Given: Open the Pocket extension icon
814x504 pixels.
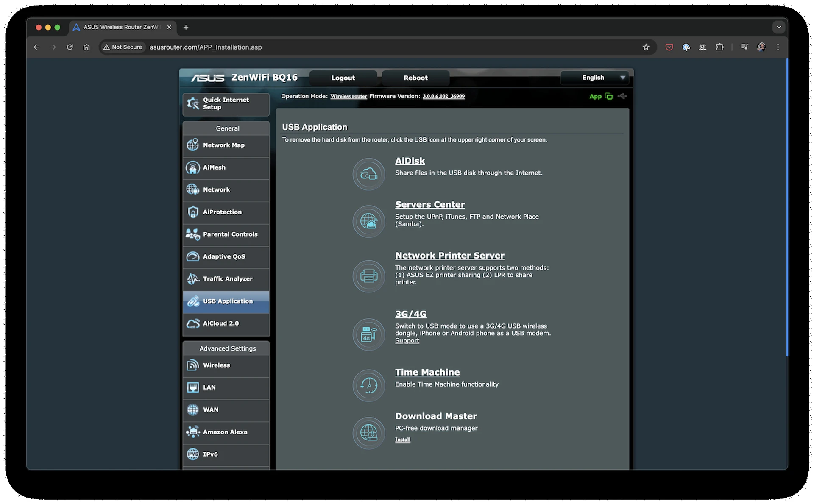Looking at the screenshot, I should pyautogui.click(x=669, y=47).
